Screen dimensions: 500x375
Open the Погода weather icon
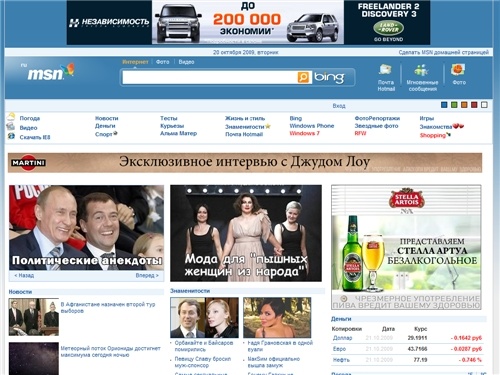tap(11, 117)
